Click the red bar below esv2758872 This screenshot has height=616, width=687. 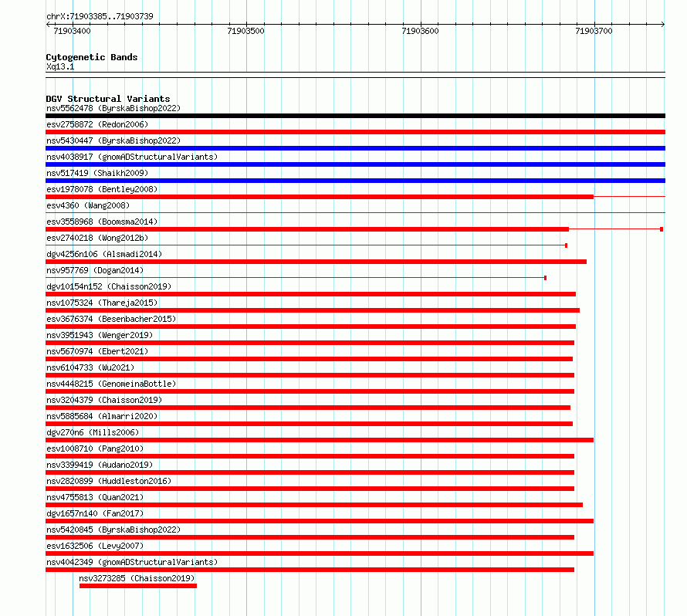355,132
